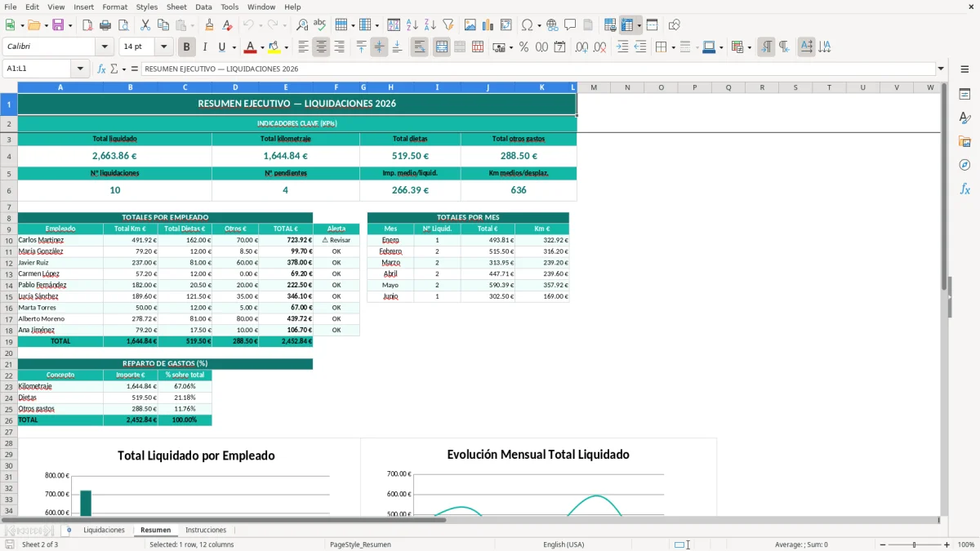
Task: Open Background Color dropdown arrow
Action: point(286,47)
